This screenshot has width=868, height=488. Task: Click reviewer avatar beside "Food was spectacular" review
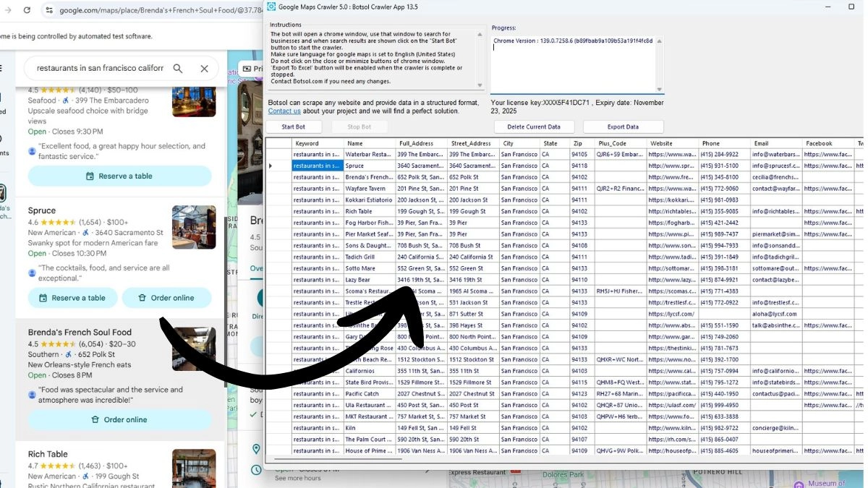pyautogui.click(x=32, y=395)
